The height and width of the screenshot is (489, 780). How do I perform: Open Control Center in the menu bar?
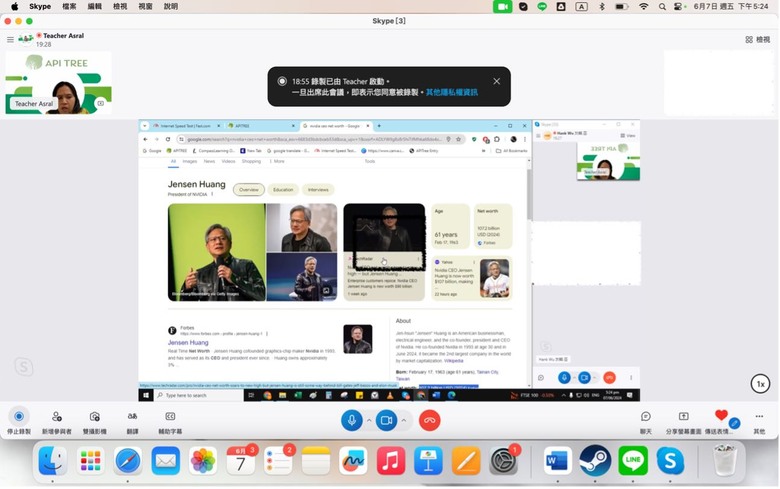(x=678, y=6)
